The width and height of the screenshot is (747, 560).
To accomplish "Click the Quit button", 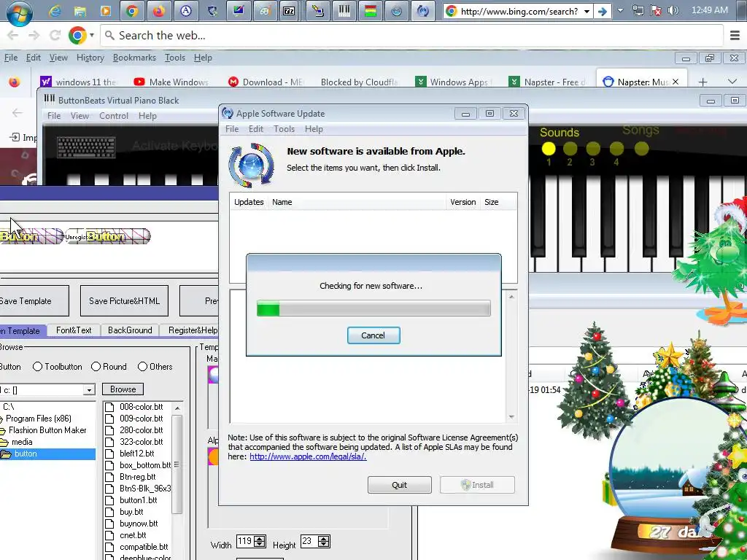I will 399,485.
